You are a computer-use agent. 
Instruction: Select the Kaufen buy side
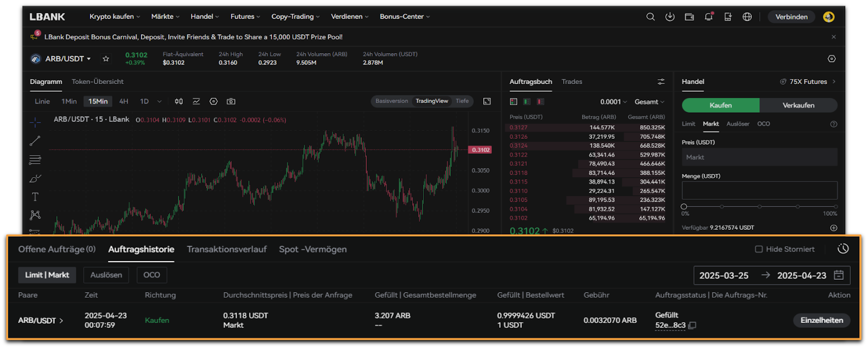(720, 105)
